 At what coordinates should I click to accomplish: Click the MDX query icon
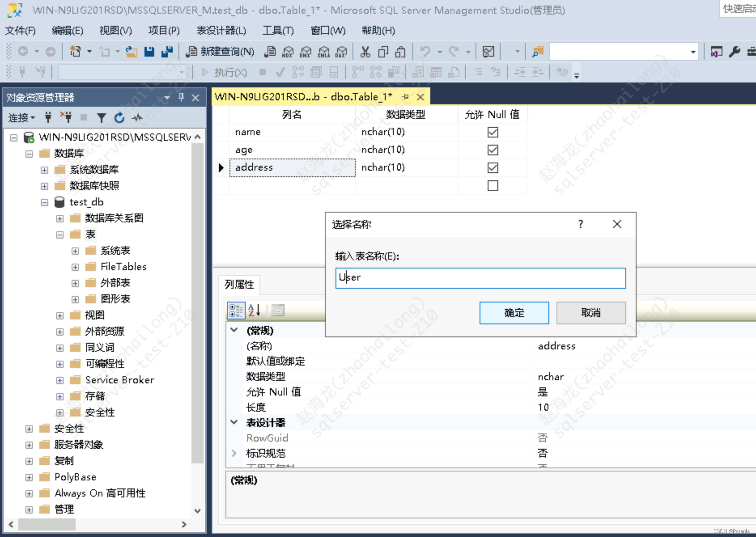(288, 51)
